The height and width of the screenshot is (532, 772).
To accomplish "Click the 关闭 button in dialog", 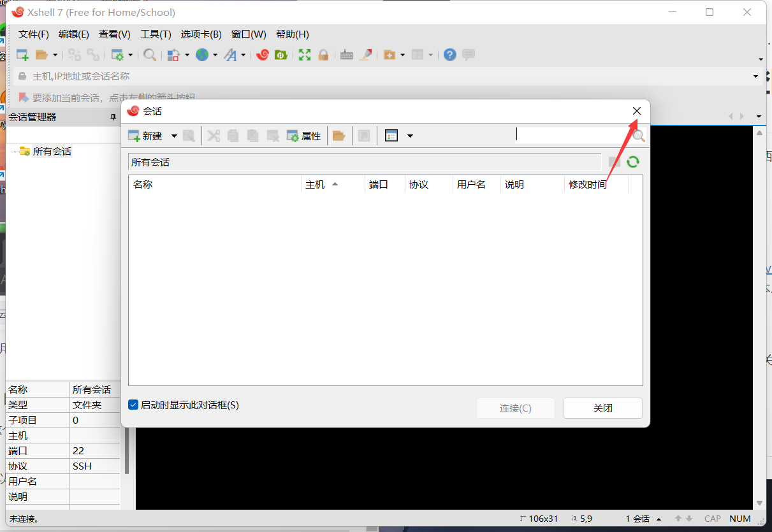I will (x=603, y=408).
